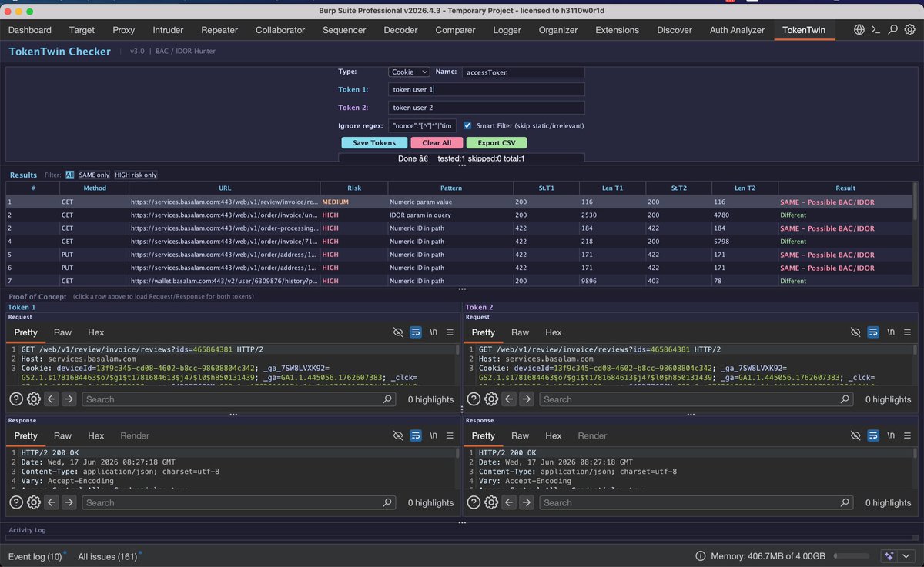This screenshot has height=567, width=924.
Task: Click the Save Tokens button
Action: click(x=374, y=143)
